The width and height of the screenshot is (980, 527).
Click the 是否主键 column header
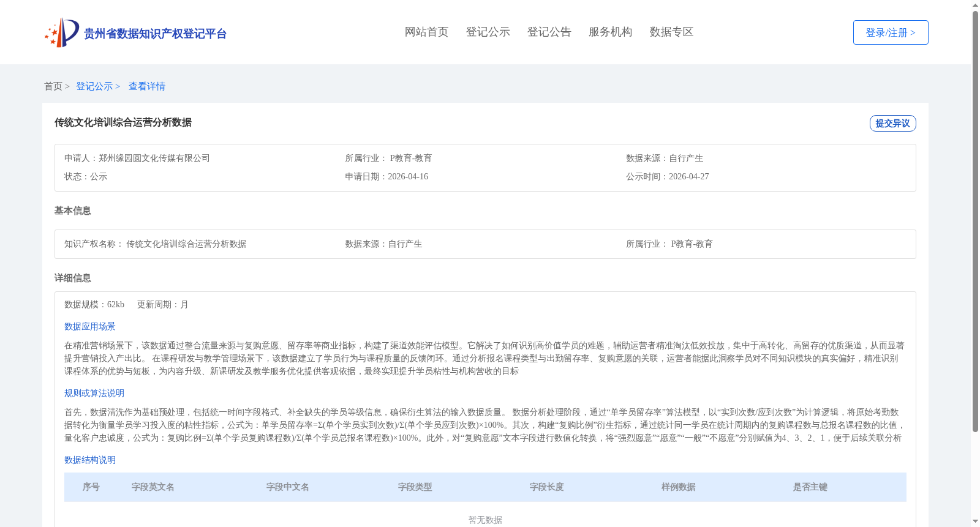point(810,487)
